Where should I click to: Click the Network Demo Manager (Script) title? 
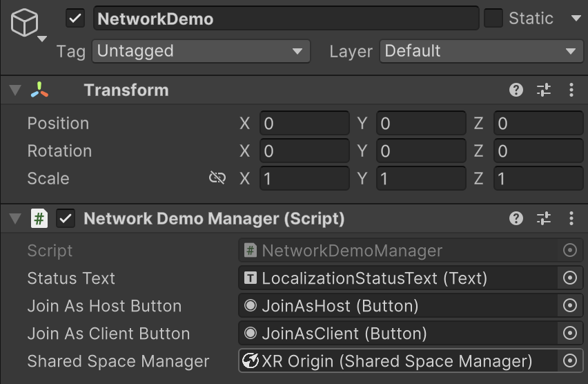click(214, 219)
